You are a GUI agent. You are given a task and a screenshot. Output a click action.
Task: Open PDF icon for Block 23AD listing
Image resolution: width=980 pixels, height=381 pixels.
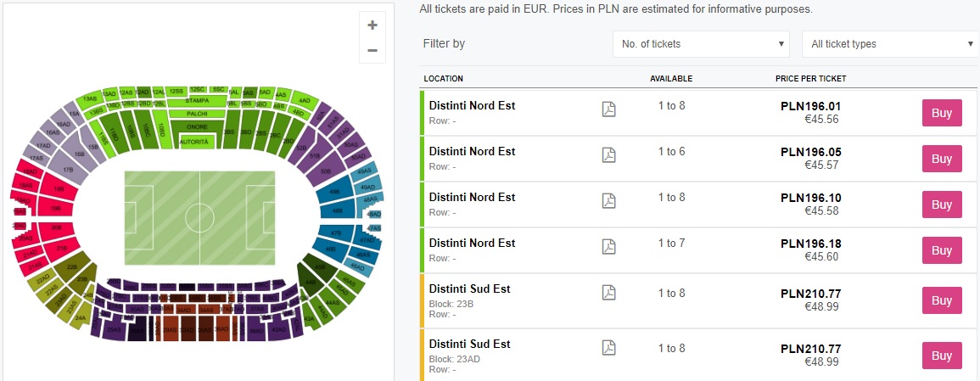608,347
